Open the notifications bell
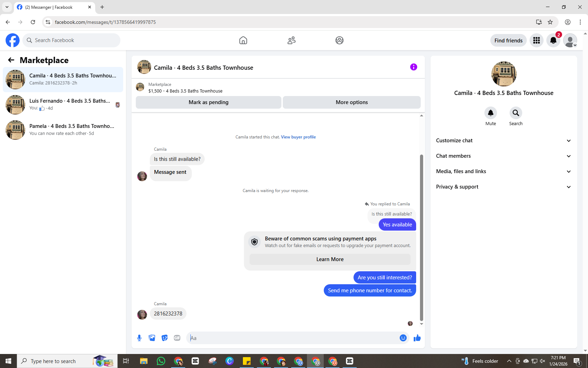This screenshot has height=368, width=588. (x=553, y=40)
